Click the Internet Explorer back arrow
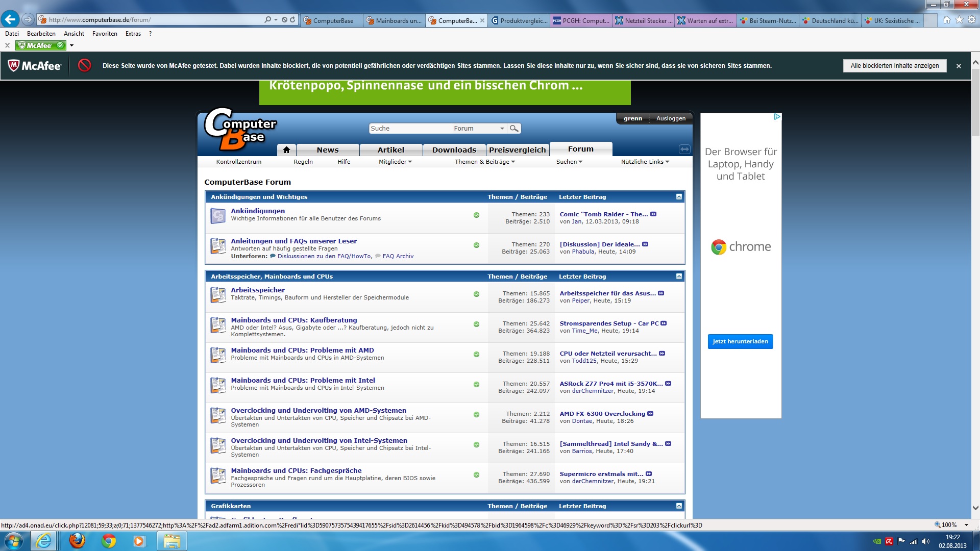Image resolution: width=980 pixels, height=551 pixels. pyautogui.click(x=10, y=19)
